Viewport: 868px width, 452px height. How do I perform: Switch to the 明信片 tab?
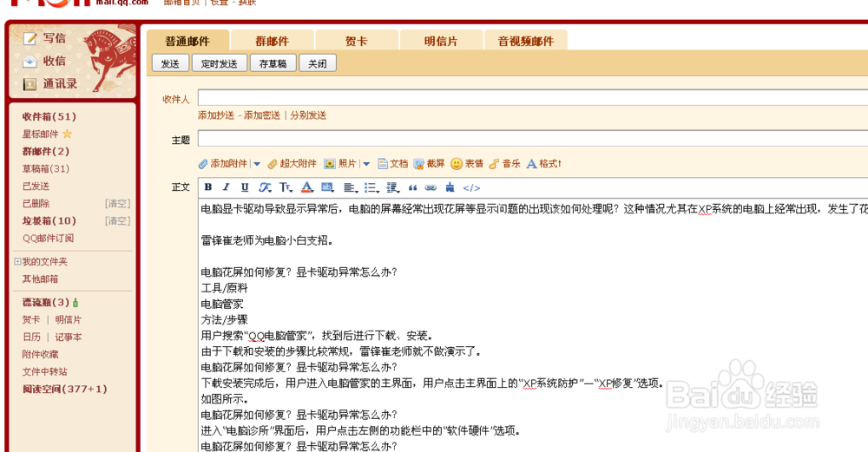point(441,41)
